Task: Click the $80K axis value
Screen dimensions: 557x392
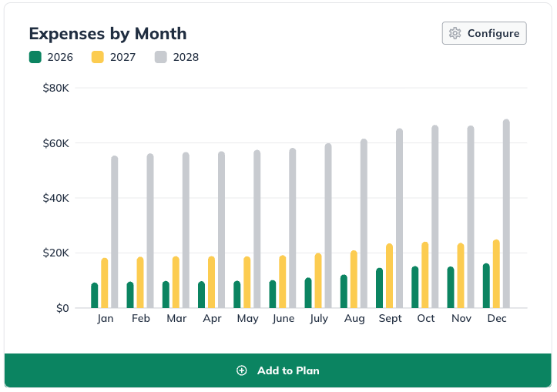Action: tap(55, 88)
